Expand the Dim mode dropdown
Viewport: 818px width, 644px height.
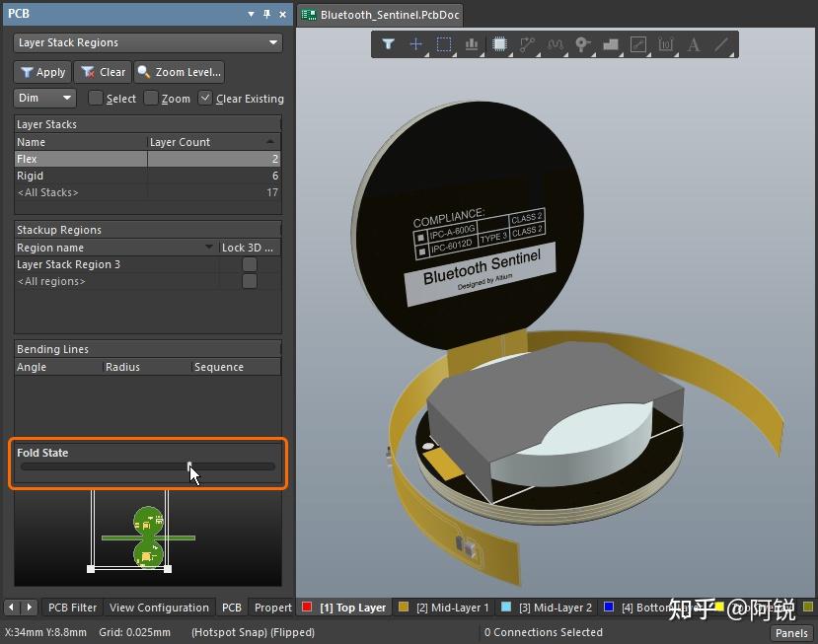(x=44, y=98)
